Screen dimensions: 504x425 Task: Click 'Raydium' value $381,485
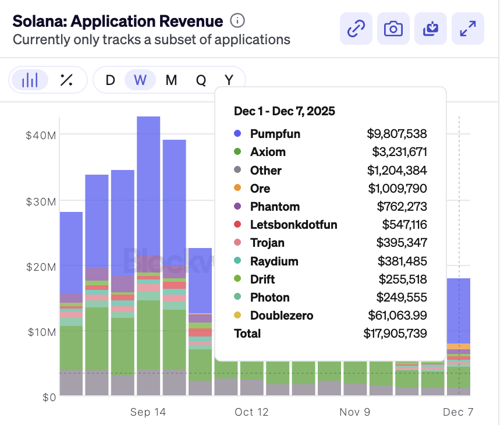[x=402, y=261]
